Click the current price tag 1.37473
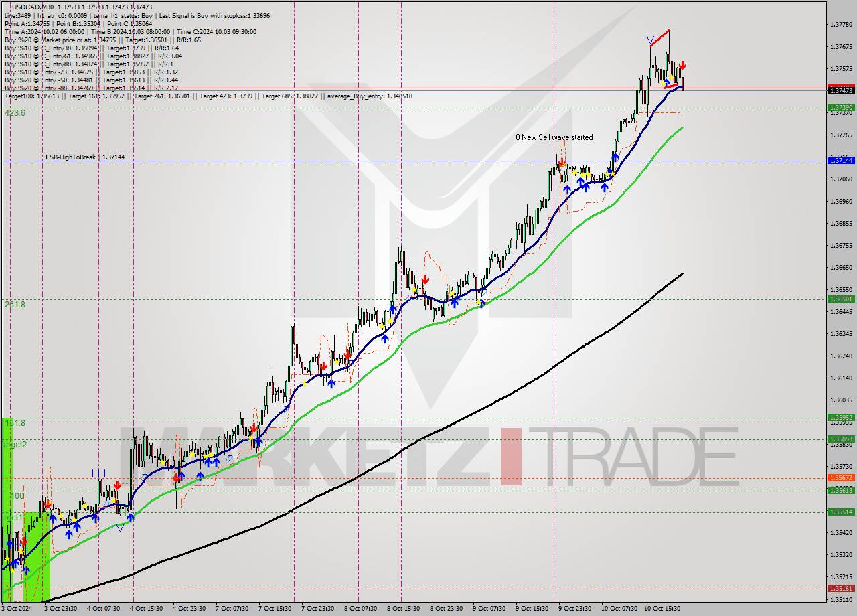 coord(841,90)
